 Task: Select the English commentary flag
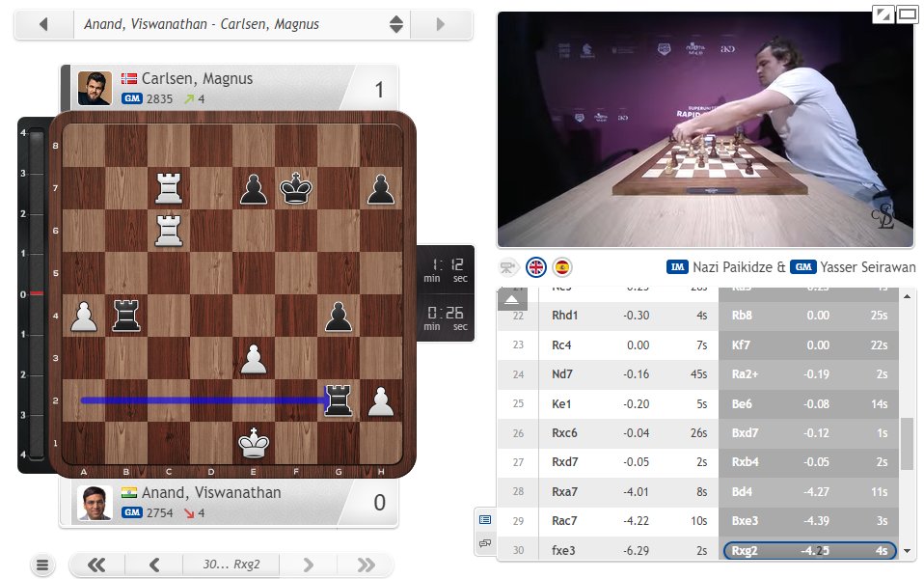coord(536,267)
